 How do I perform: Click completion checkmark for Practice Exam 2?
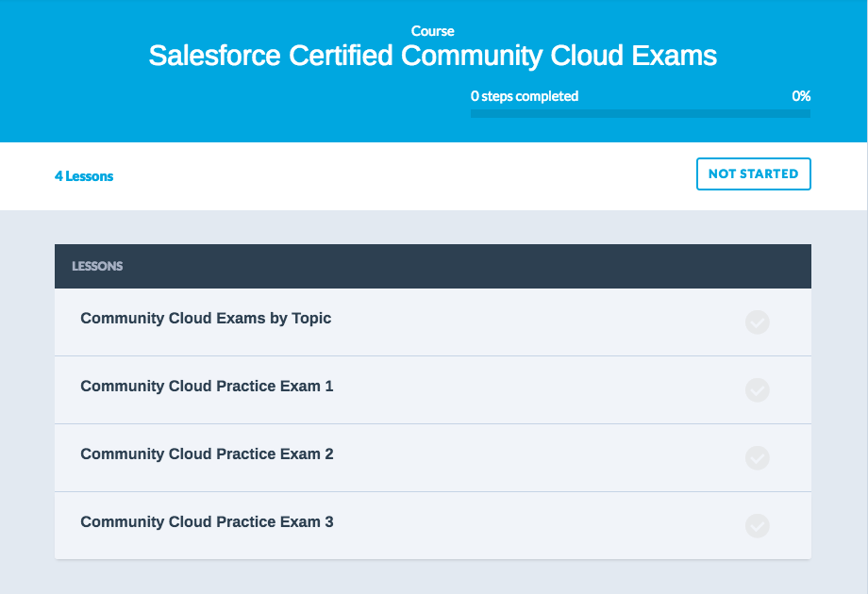757,458
